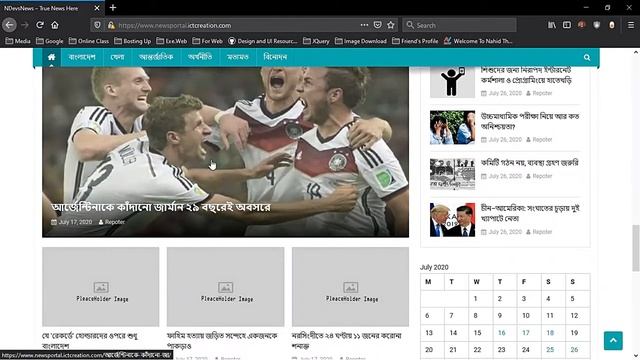Open sidebar article about শিশুদের ইন্টারনেট কর্মশালা
The height and width of the screenshot is (360, 640).
[526, 75]
